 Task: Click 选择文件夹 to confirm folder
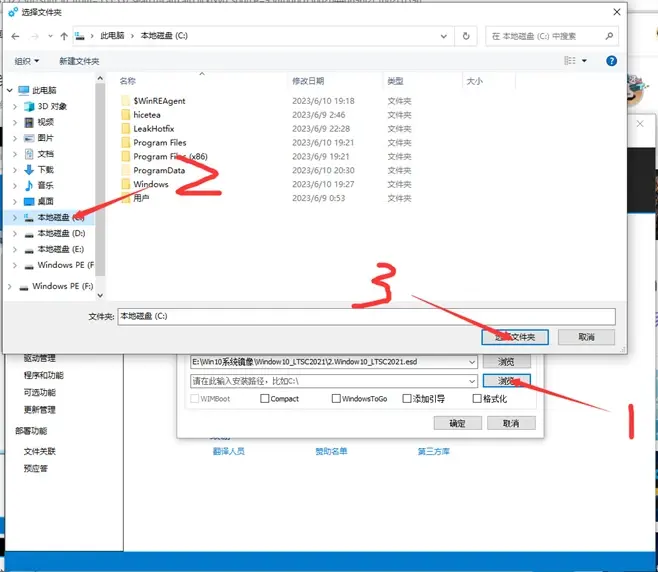(x=515, y=337)
